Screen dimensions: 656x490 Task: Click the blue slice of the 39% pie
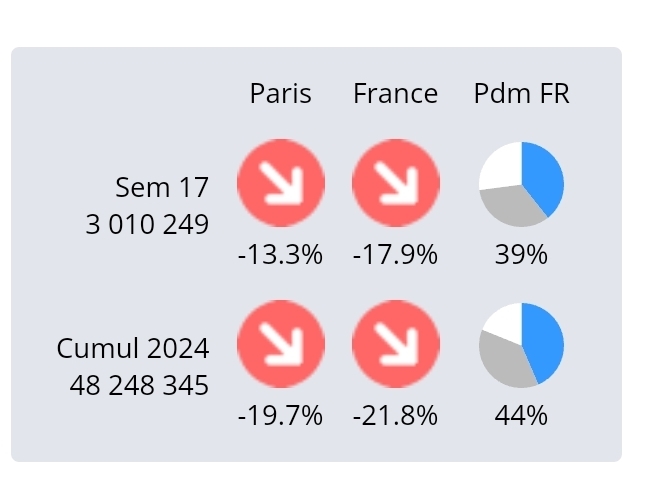tap(545, 178)
